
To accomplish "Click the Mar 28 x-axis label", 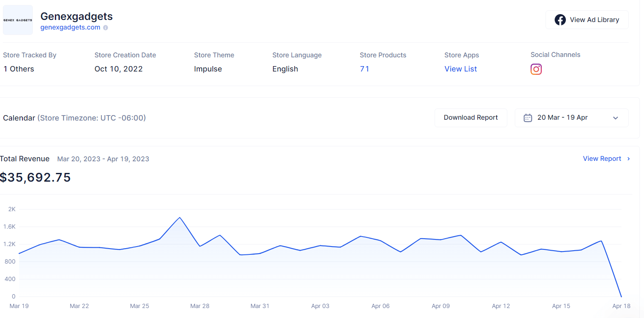I will coord(200,306).
